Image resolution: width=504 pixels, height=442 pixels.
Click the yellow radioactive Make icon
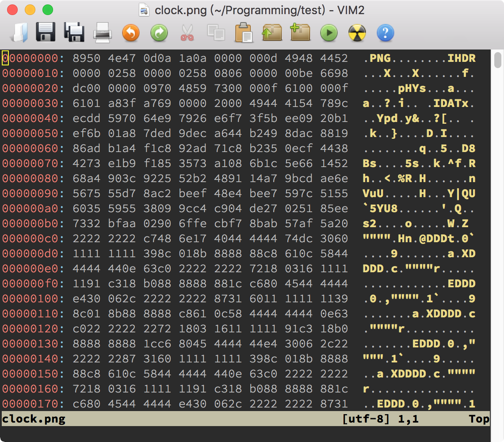[357, 33]
